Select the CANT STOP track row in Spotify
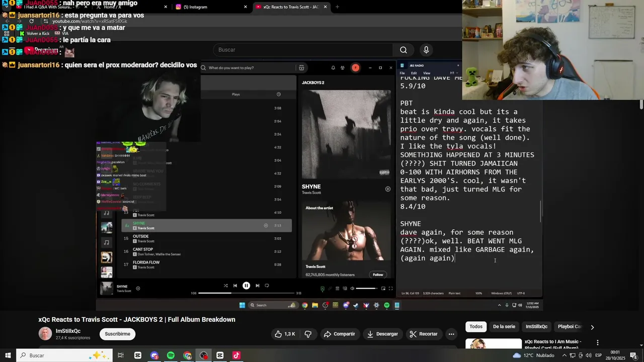The image size is (644, 362). tap(206, 251)
